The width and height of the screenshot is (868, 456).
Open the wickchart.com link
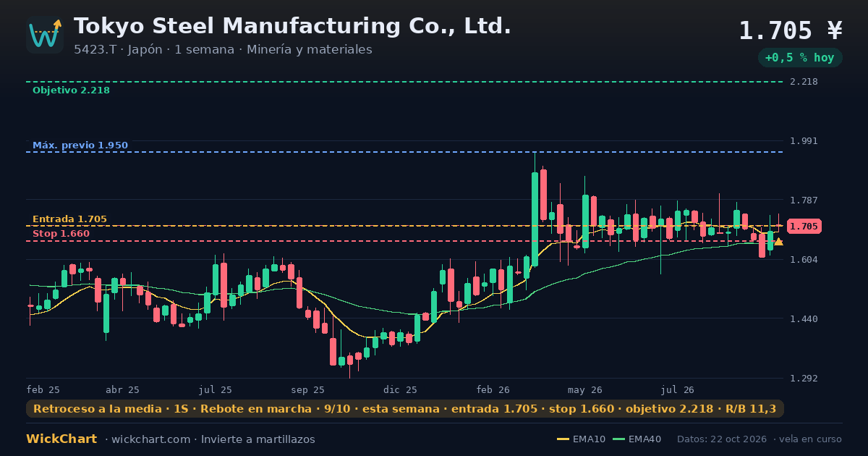(x=150, y=439)
